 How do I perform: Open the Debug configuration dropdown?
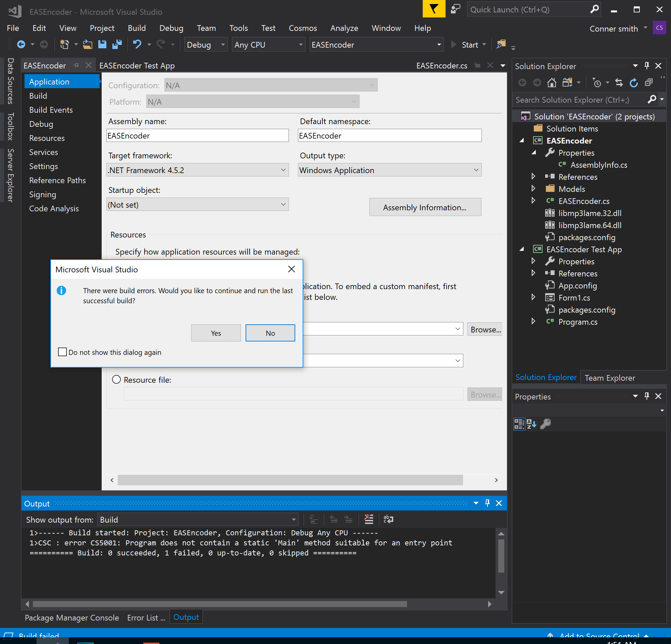click(x=206, y=45)
